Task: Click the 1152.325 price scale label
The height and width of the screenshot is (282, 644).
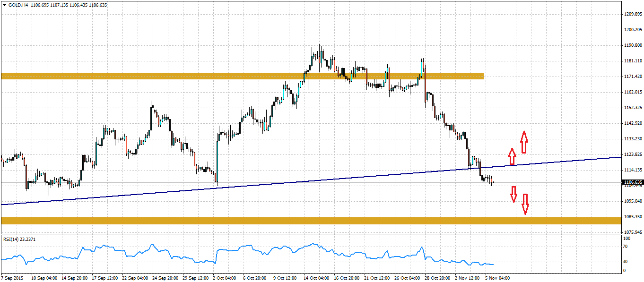Action: click(633, 108)
